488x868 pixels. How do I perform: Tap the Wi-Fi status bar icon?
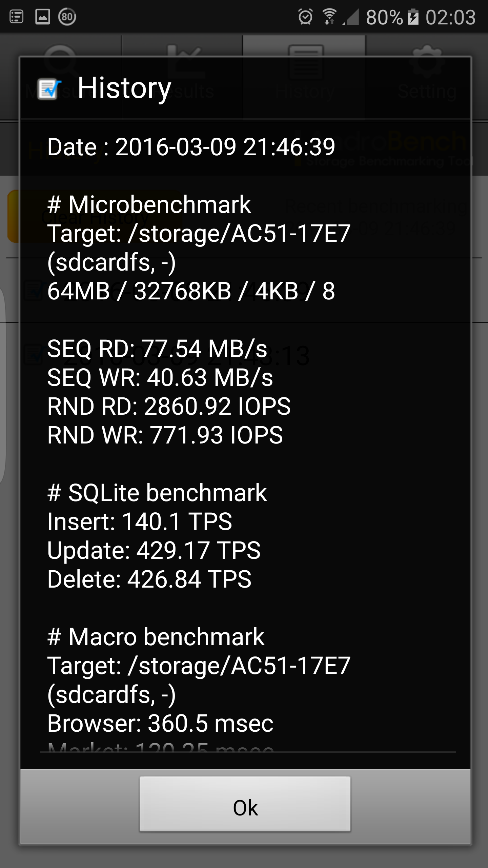pos(329,17)
